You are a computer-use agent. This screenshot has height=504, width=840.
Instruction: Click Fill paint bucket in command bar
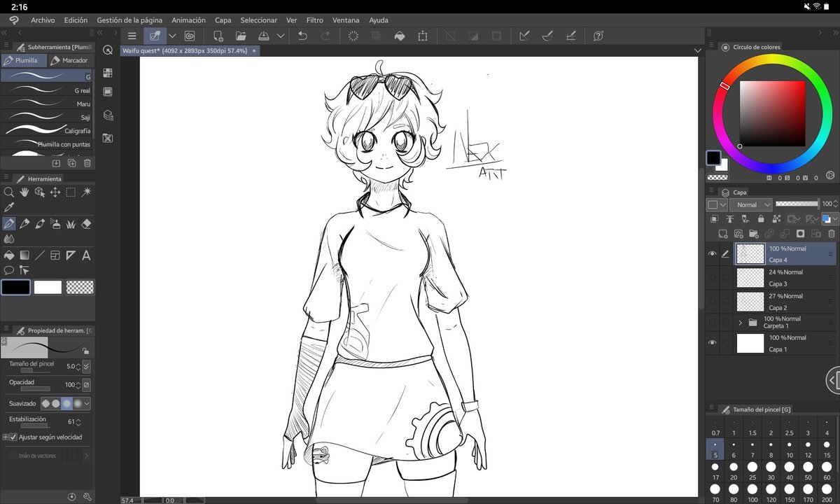coord(400,36)
